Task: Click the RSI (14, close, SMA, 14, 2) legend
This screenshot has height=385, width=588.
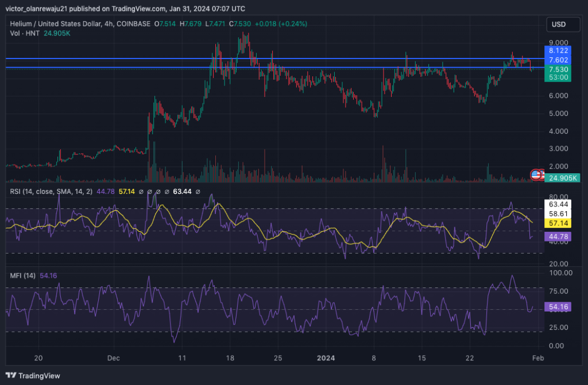Action: 51,192
